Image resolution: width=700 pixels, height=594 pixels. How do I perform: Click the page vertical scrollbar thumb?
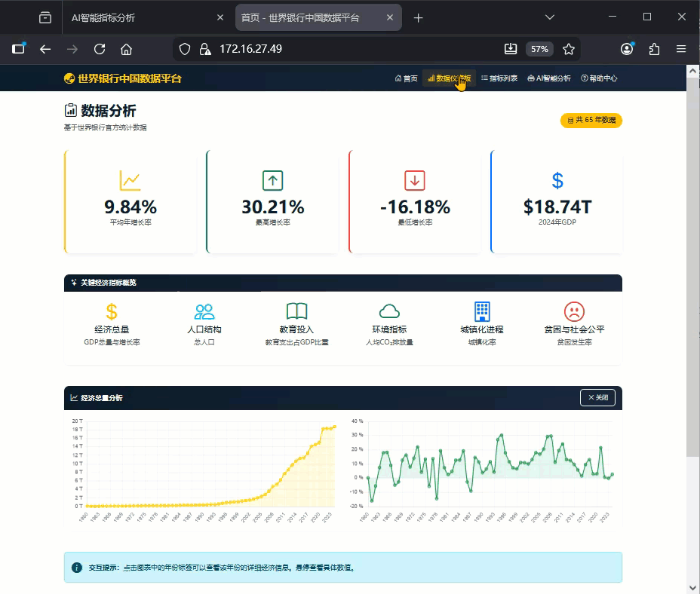693,267
